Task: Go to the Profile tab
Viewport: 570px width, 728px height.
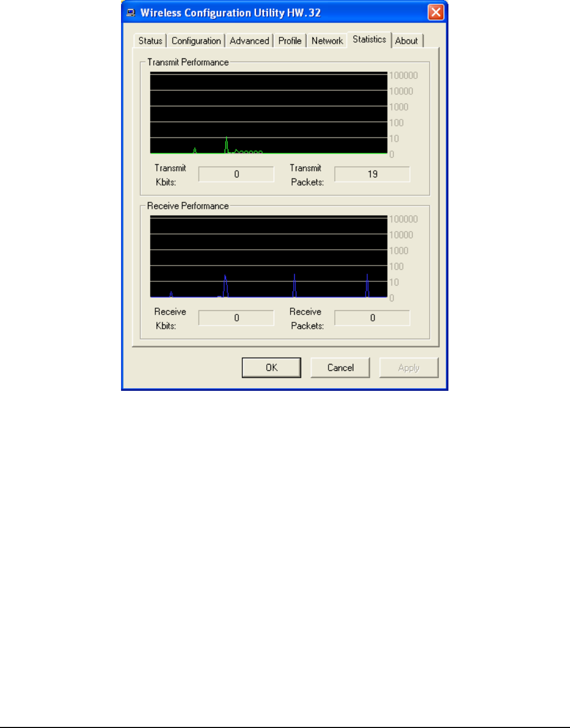Action: tap(290, 41)
